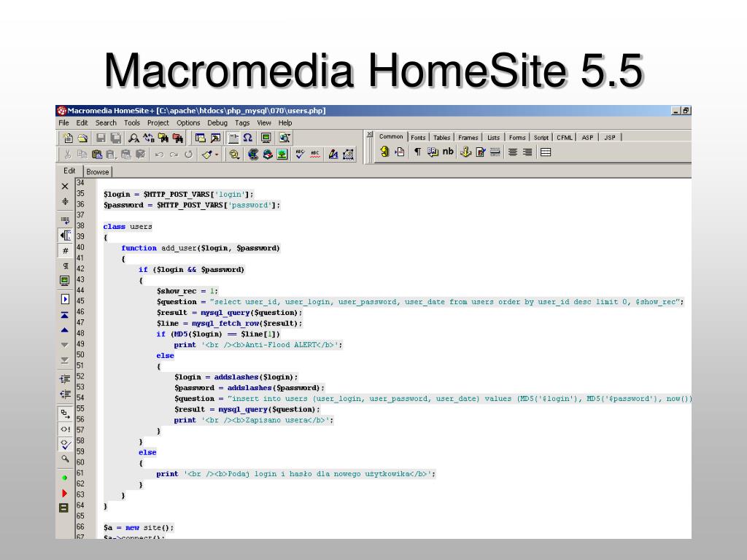This screenshot has width=747, height=560.
Task: Open Find with the magnifier icon
Action: tap(134, 138)
